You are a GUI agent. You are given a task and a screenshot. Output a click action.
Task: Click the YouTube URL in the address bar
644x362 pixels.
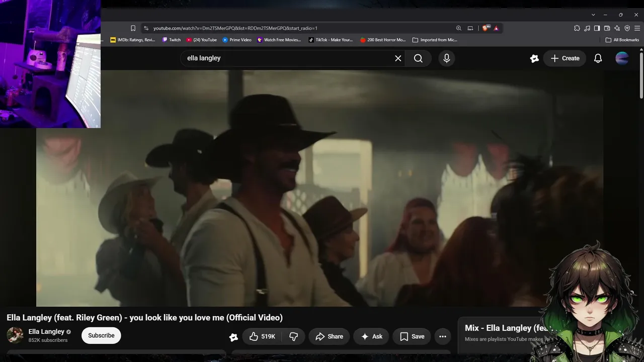[x=235, y=28]
